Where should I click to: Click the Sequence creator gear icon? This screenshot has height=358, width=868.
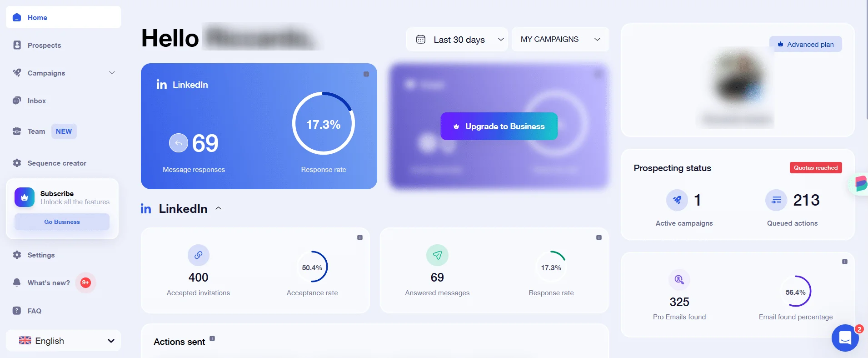17,163
